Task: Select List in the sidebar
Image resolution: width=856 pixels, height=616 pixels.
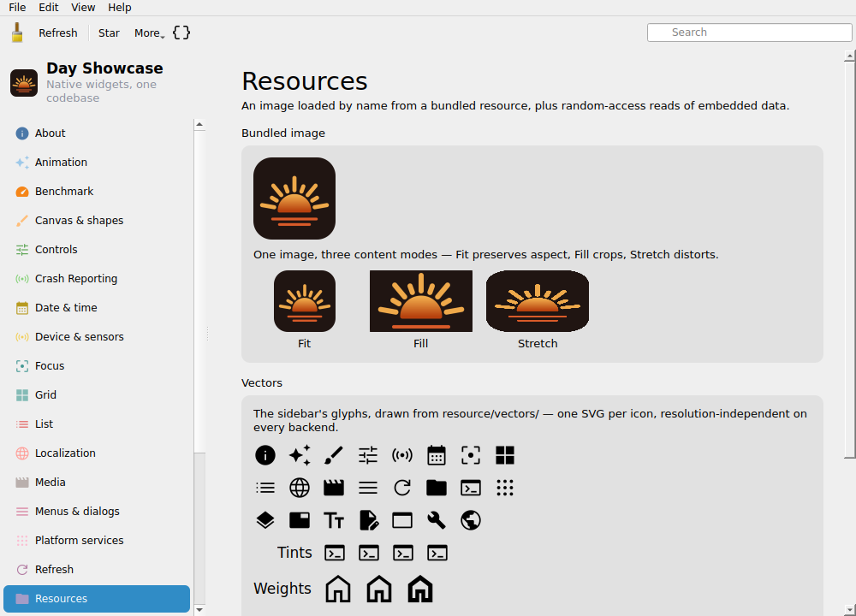Action: [97, 424]
